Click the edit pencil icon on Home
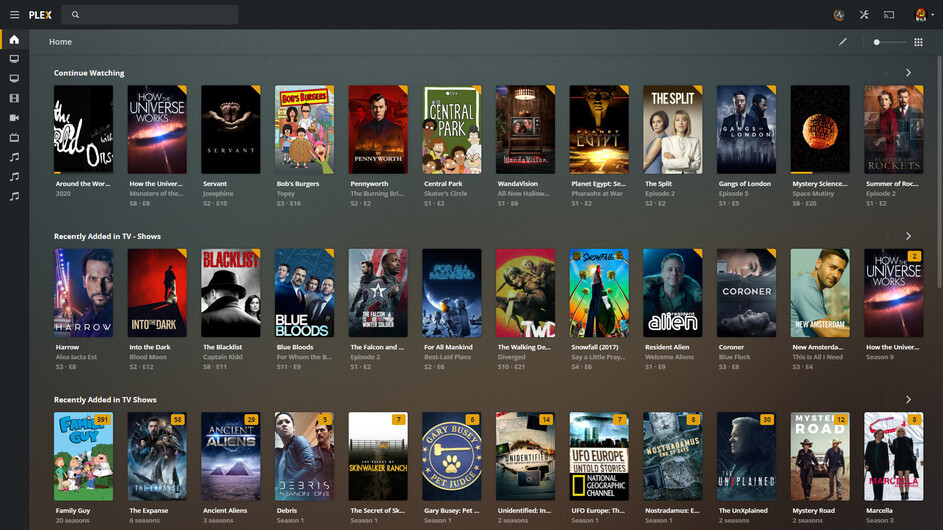The height and width of the screenshot is (530, 943). (x=843, y=42)
